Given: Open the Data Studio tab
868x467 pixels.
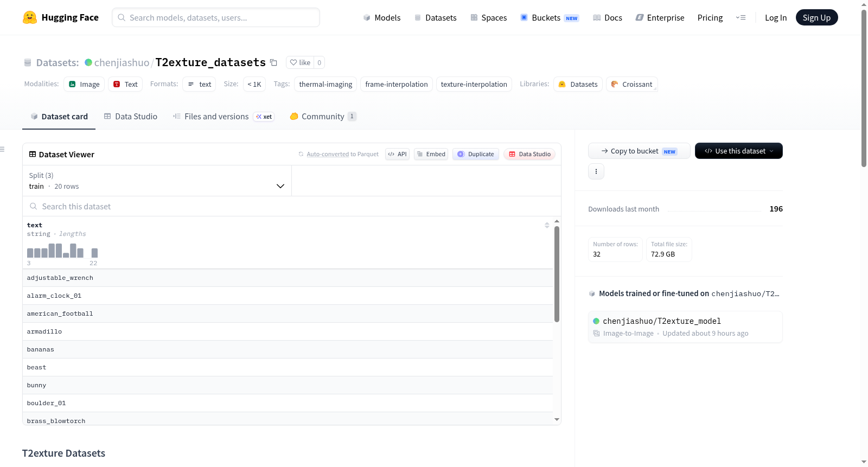Looking at the screenshot, I should [131, 117].
